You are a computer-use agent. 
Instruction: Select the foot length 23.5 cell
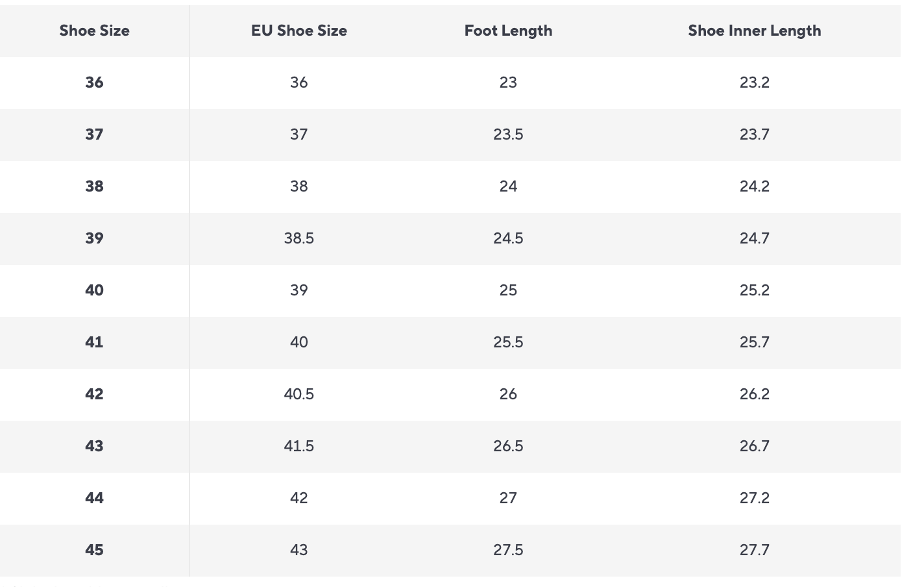pyautogui.click(x=508, y=134)
